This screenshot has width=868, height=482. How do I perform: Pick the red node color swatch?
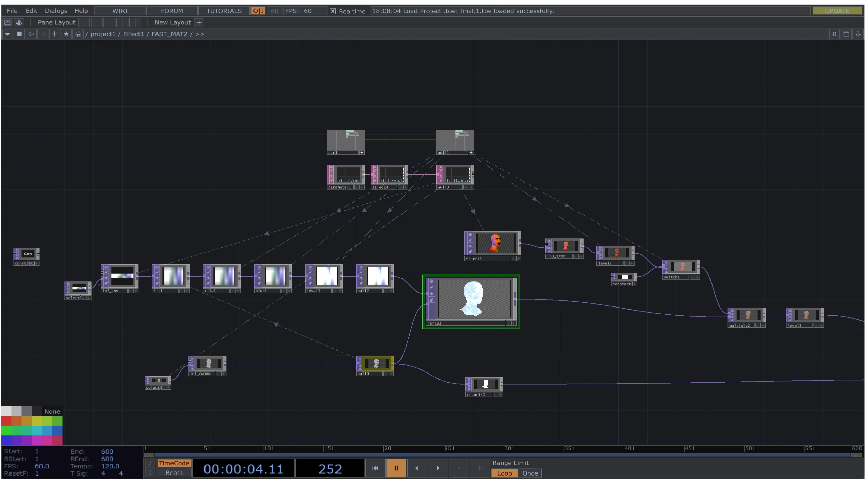[x=6, y=421]
